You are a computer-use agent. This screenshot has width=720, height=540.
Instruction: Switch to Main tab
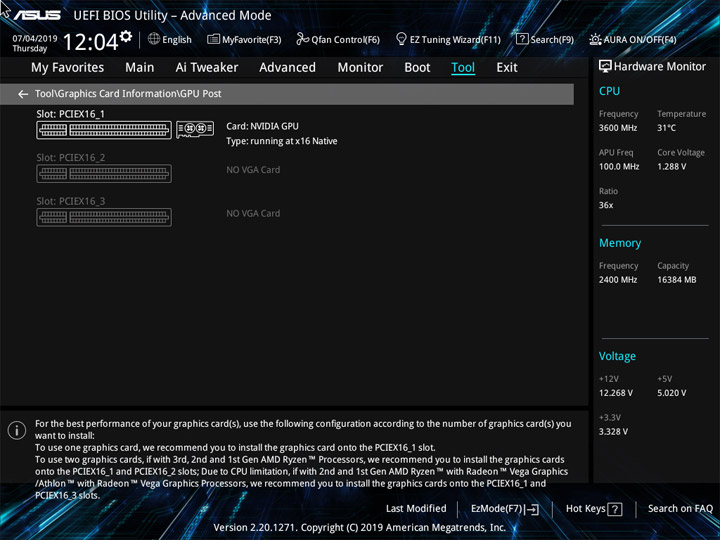(x=140, y=68)
